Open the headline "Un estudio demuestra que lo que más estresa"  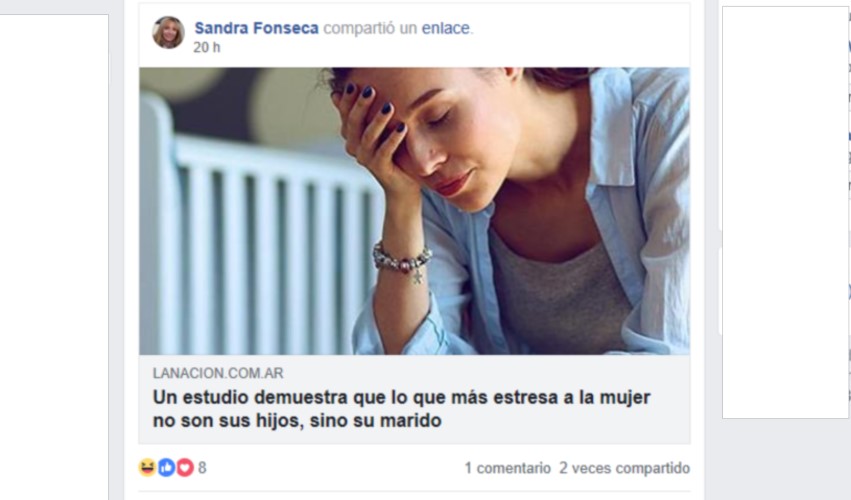pos(401,409)
